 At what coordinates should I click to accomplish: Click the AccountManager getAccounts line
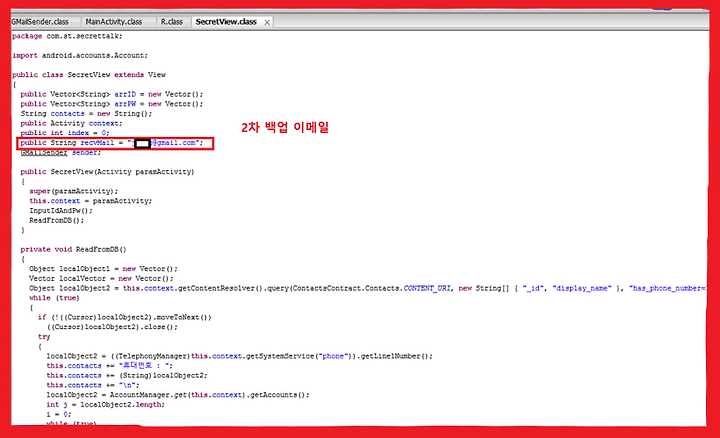pos(178,395)
